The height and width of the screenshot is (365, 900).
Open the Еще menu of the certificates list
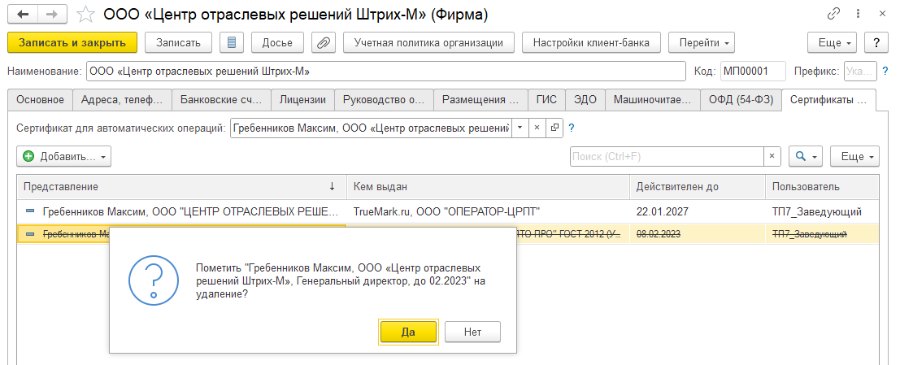(855, 156)
